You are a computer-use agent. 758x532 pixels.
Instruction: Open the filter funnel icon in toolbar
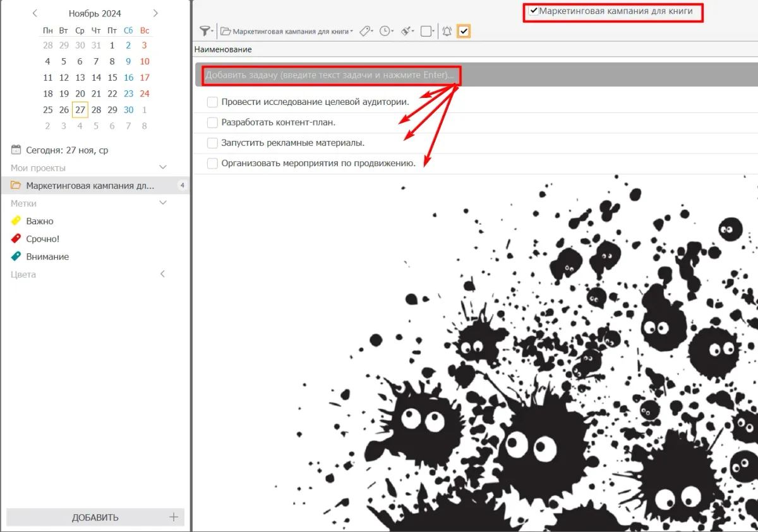205,31
